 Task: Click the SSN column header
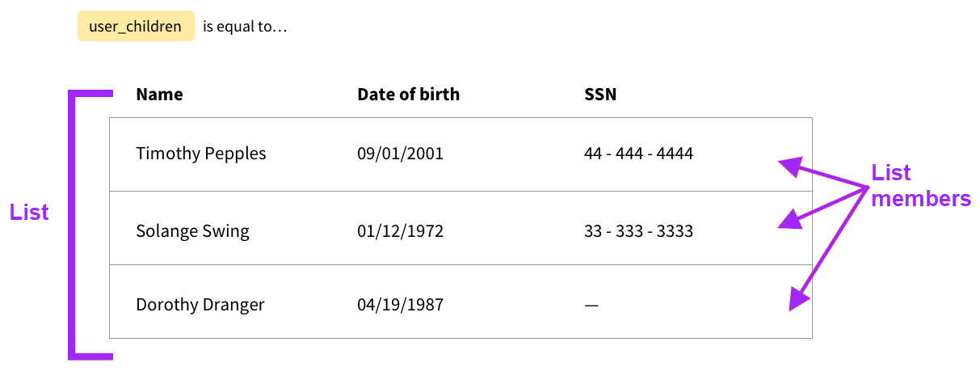click(x=599, y=95)
